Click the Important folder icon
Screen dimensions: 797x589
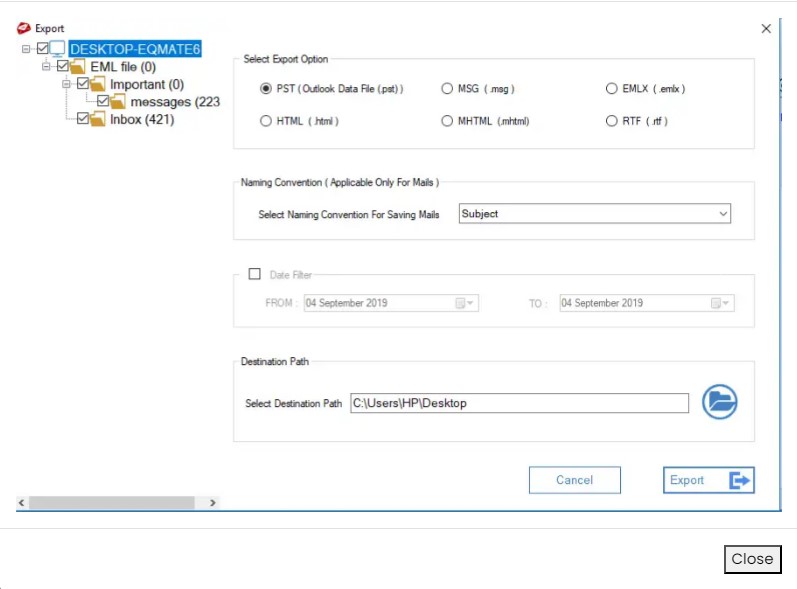(97, 84)
